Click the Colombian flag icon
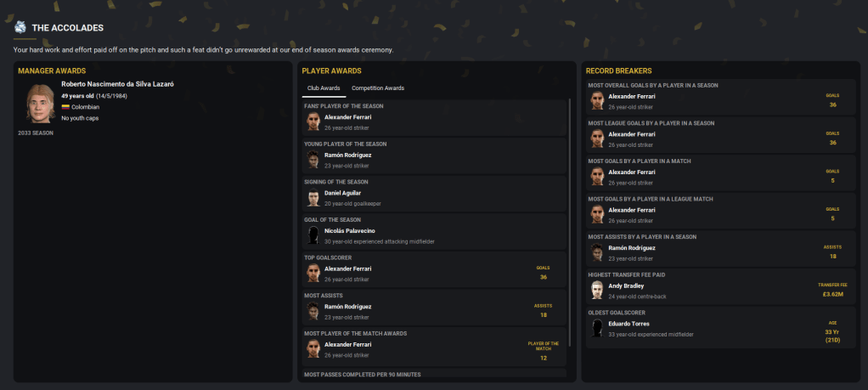This screenshot has height=390, width=868. (x=65, y=107)
